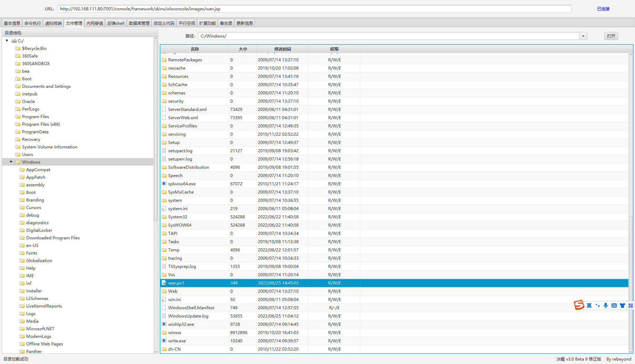Viewport: 635px width, 364px height.
Task: Click the win.ini file icon
Action: point(164,299)
